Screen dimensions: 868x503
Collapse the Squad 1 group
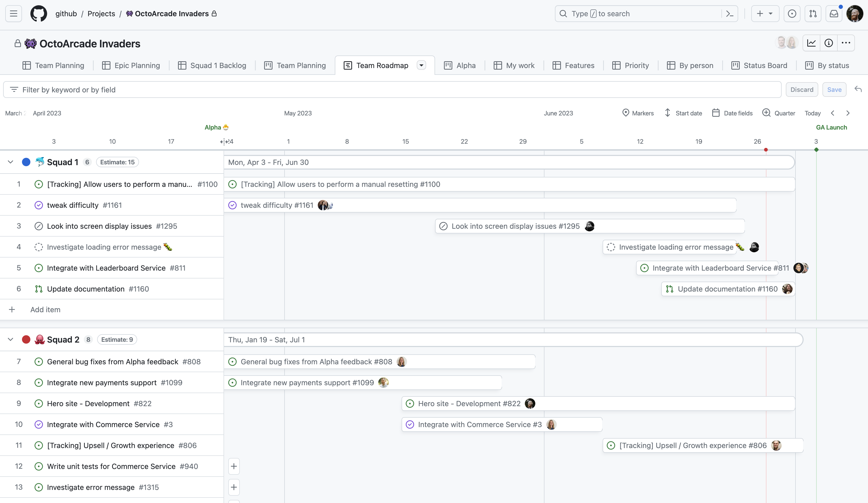[x=10, y=162]
